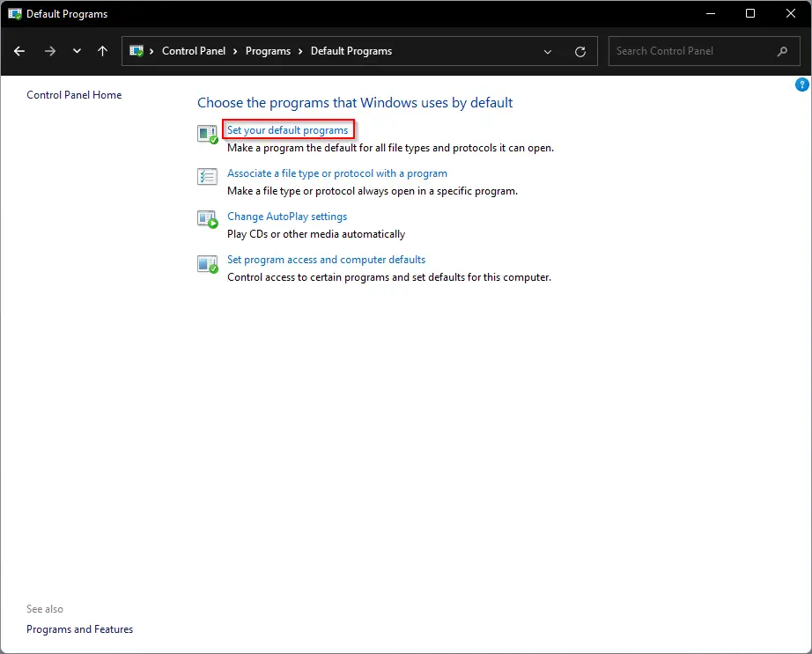Go up one level with Up arrow

click(x=102, y=51)
